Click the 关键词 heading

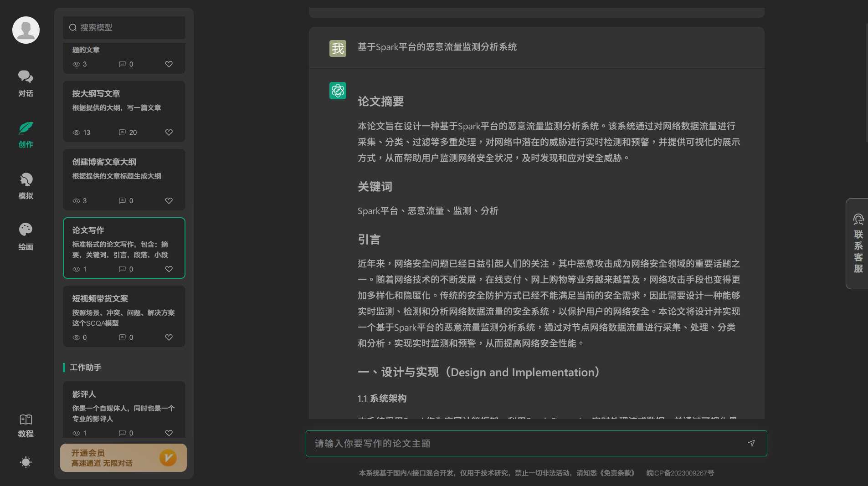[375, 186]
